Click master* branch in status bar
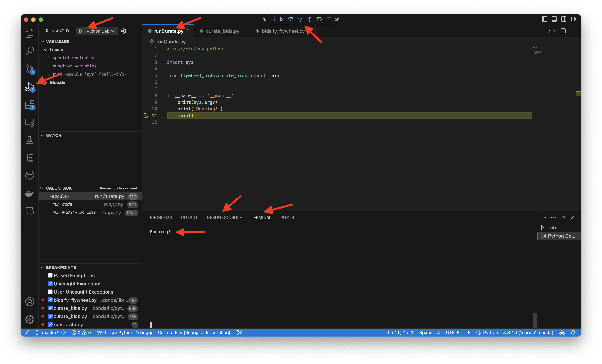Viewport: 602px width, 364px height. pos(47,332)
